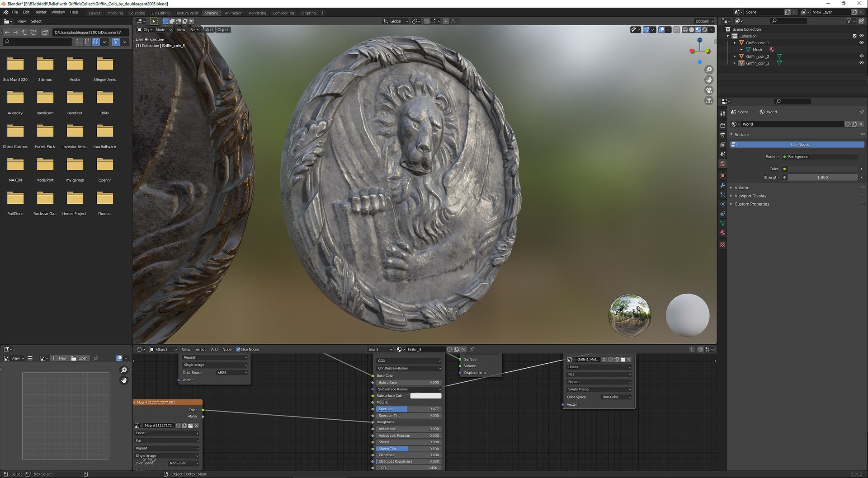Image resolution: width=868 pixels, height=478 pixels.
Task: Open the Modifier wrench properties tab
Action: click(723, 185)
